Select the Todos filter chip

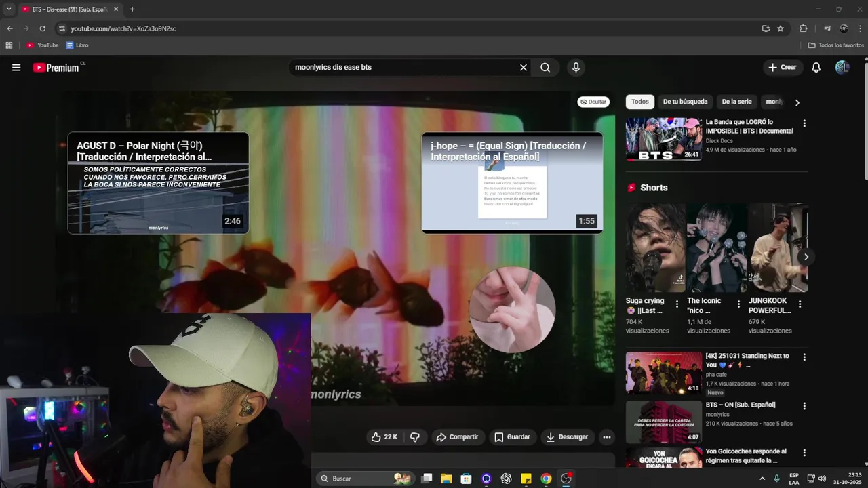pos(640,102)
